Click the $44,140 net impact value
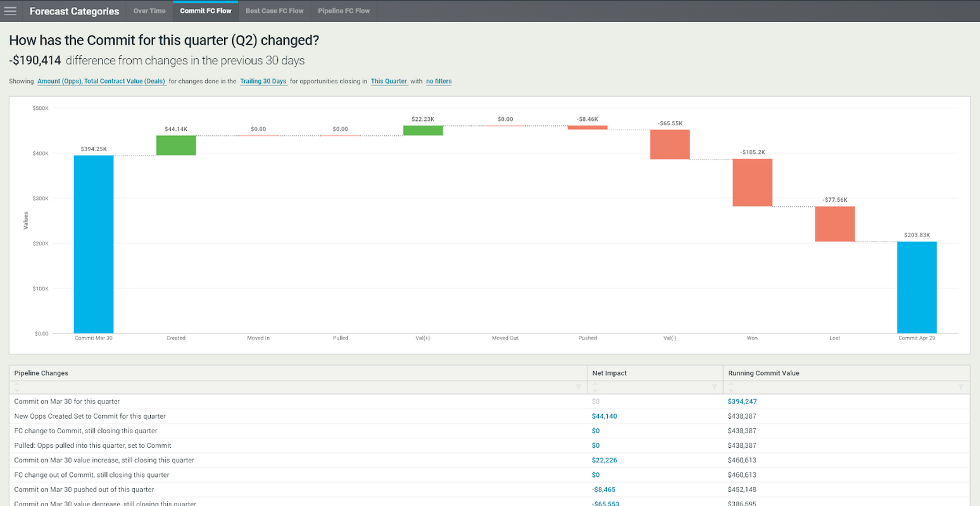The width and height of the screenshot is (980, 506). tap(604, 416)
